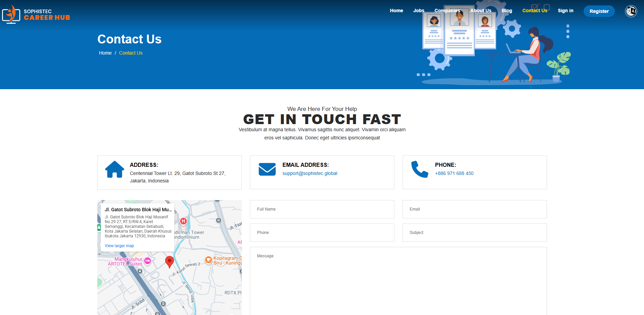This screenshot has width=644, height=315.
Task: Click the +886 971 688 450 phone link
Action: tap(454, 173)
